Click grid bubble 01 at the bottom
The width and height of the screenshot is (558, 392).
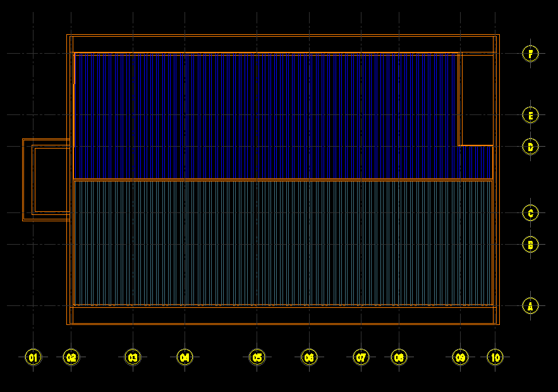pyautogui.click(x=33, y=358)
